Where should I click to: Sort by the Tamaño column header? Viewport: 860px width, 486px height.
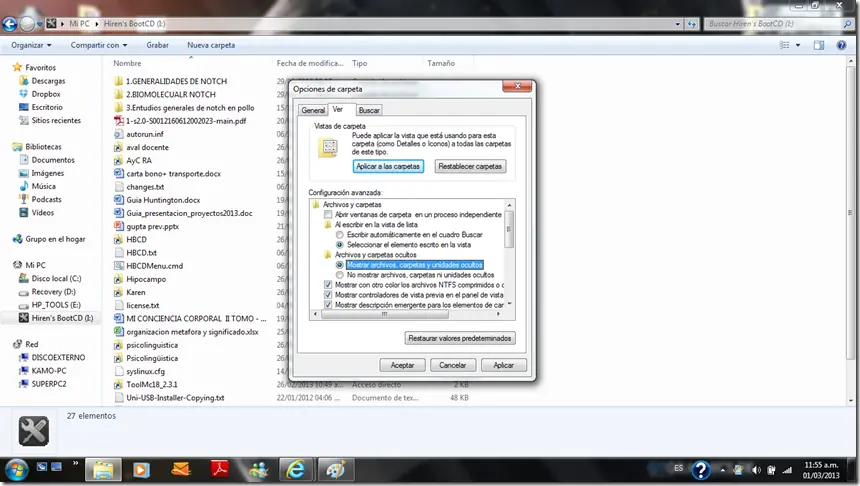pyautogui.click(x=441, y=63)
